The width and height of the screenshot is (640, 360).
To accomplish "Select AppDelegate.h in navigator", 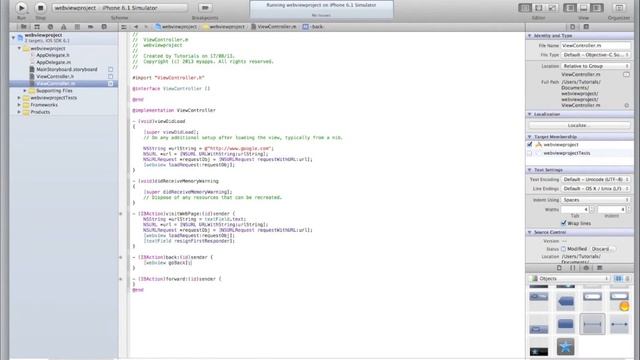I will (x=53, y=55).
